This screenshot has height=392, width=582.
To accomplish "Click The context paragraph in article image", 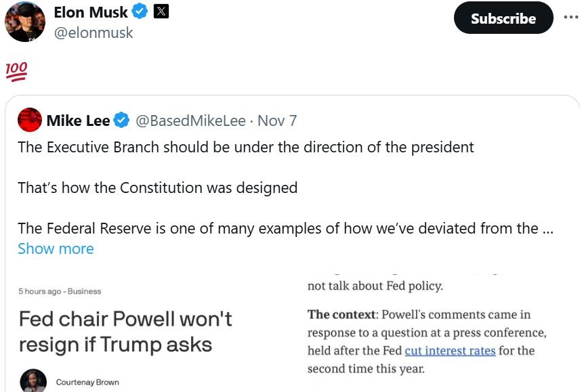I will point(427,341).
